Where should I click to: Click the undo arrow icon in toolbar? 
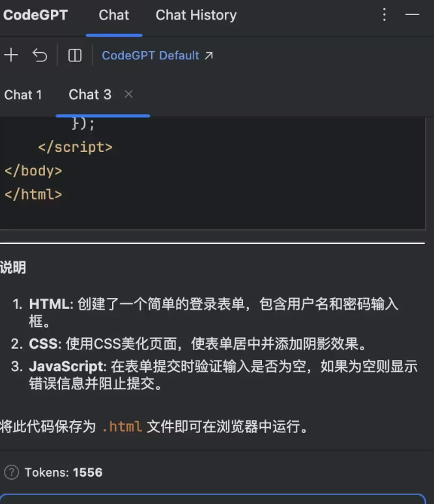pyautogui.click(x=40, y=55)
